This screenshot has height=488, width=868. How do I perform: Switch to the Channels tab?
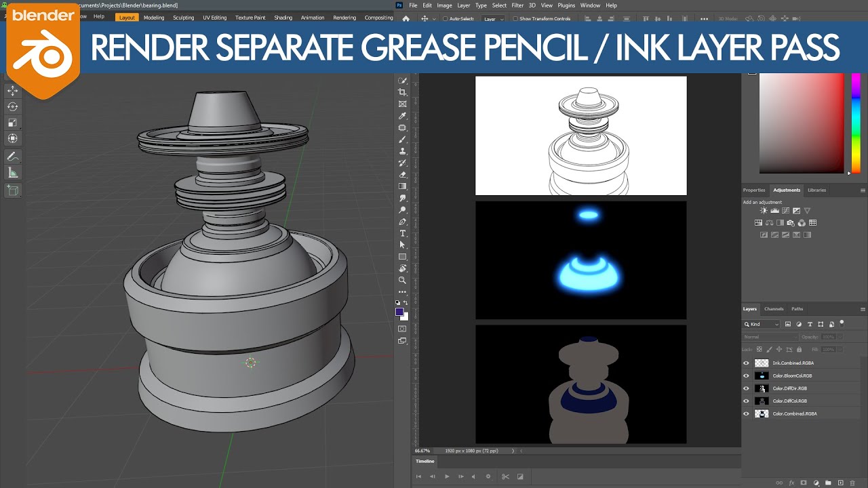tap(774, 309)
